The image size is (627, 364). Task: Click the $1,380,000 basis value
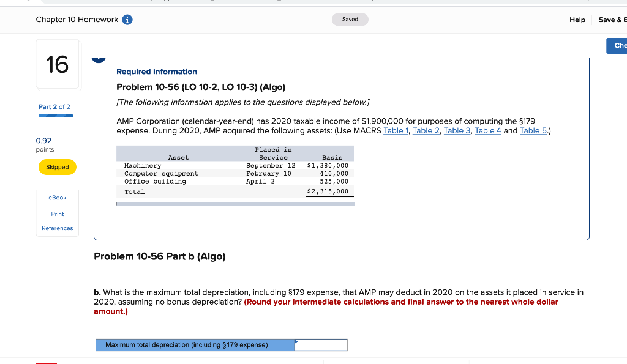pyautogui.click(x=328, y=165)
